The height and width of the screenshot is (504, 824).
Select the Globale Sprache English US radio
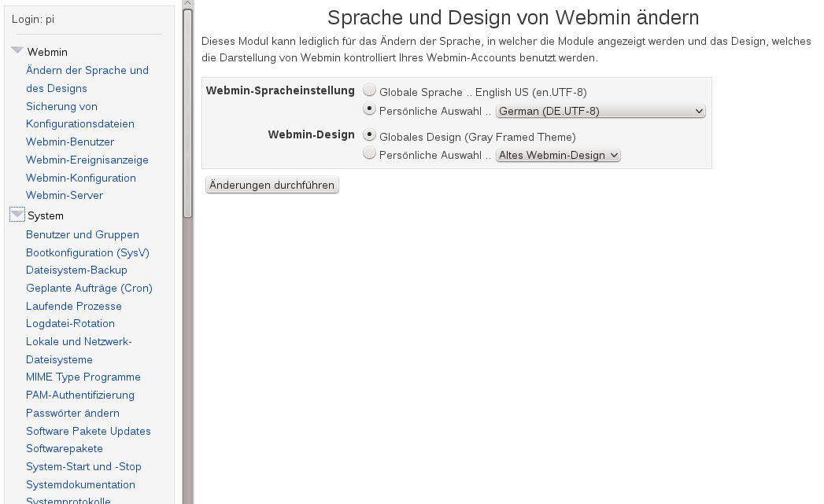click(369, 90)
